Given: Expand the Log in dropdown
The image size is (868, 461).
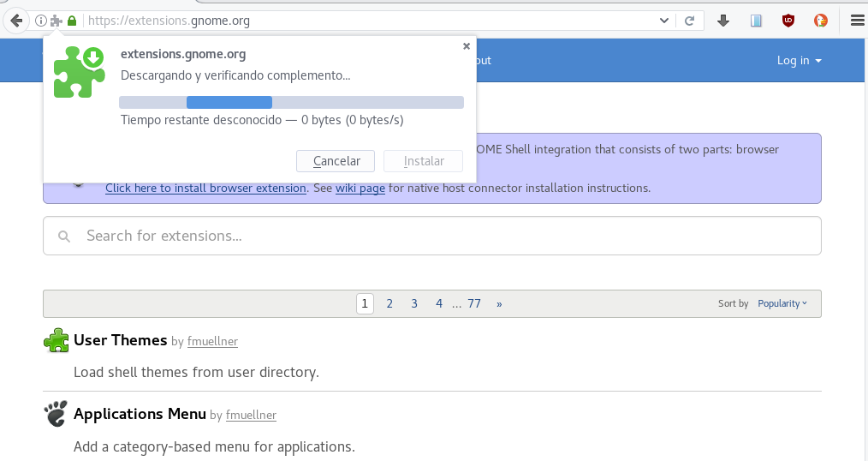Looking at the screenshot, I should click(x=799, y=60).
